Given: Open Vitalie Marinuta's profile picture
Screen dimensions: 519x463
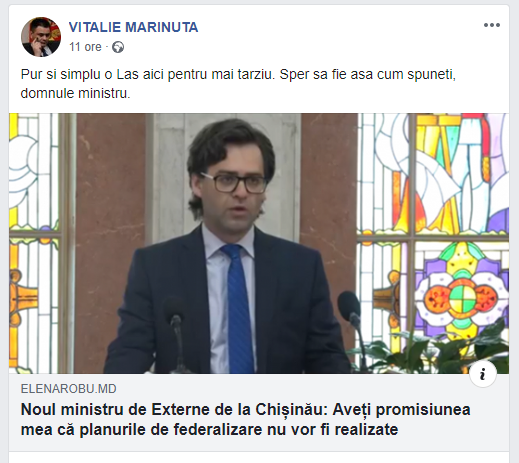Looking at the screenshot, I should coord(41,37).
